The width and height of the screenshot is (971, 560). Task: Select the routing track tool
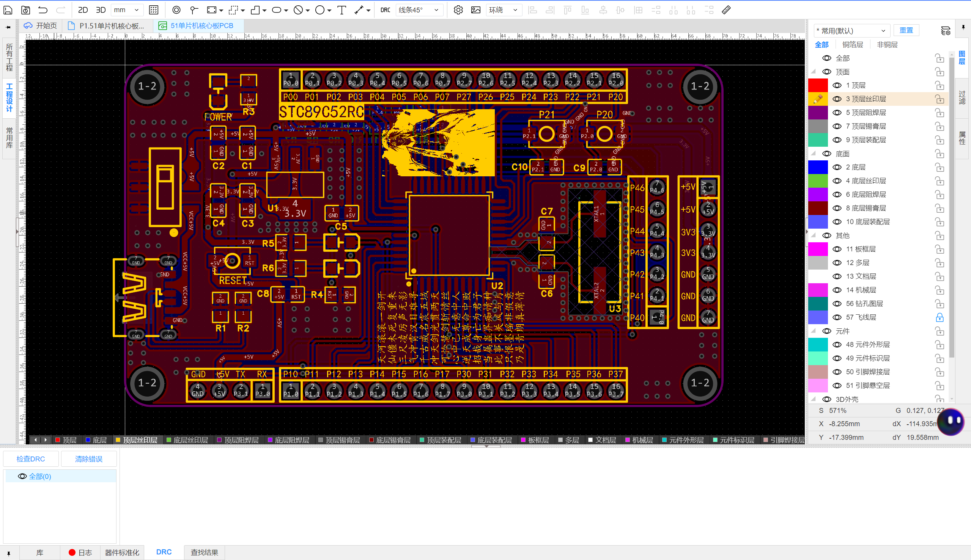pos(194,10)
